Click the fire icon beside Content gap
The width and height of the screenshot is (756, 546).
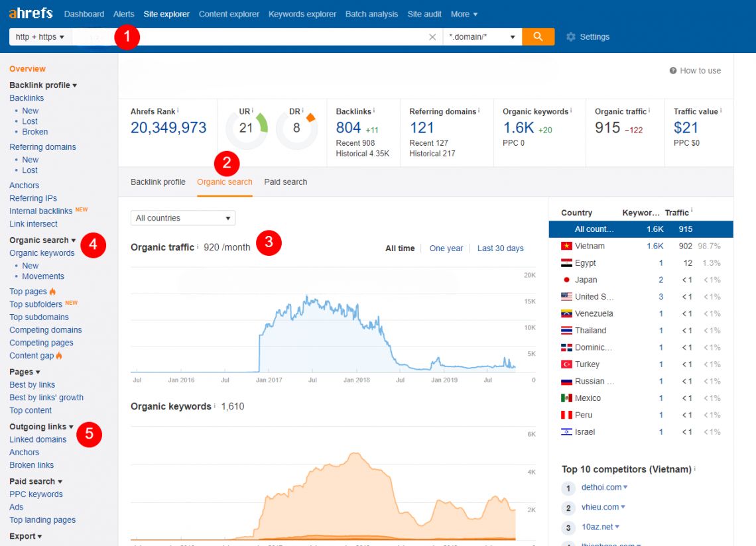tap(59, 355)
